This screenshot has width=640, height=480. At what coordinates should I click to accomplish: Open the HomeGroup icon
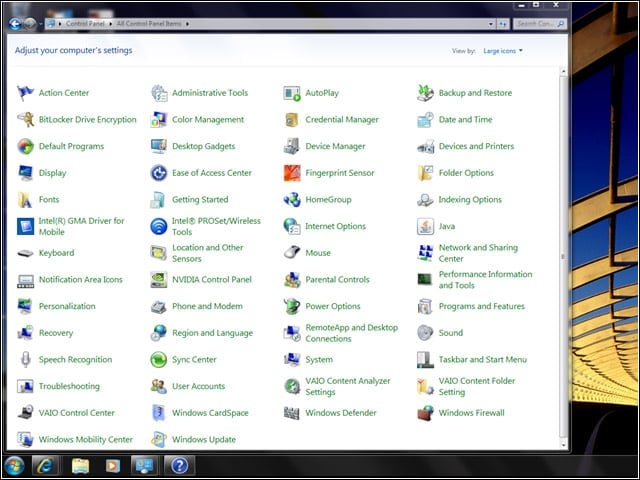click(292, 200)
